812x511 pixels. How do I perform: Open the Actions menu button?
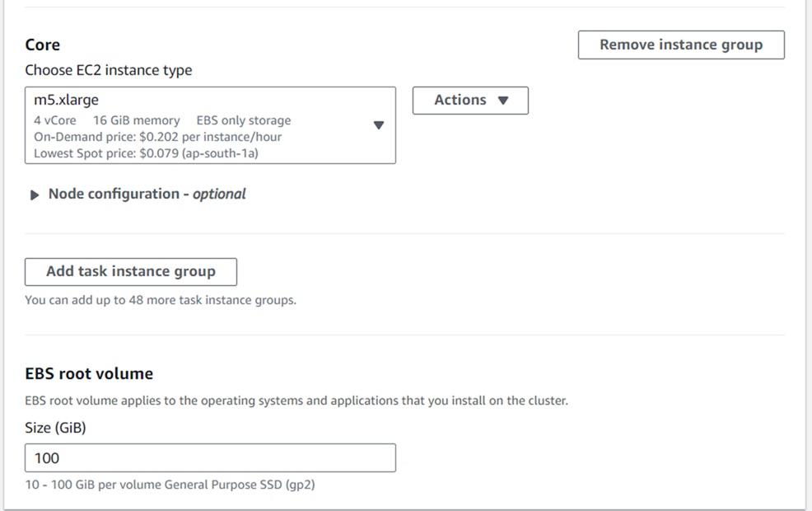[470, 101]
